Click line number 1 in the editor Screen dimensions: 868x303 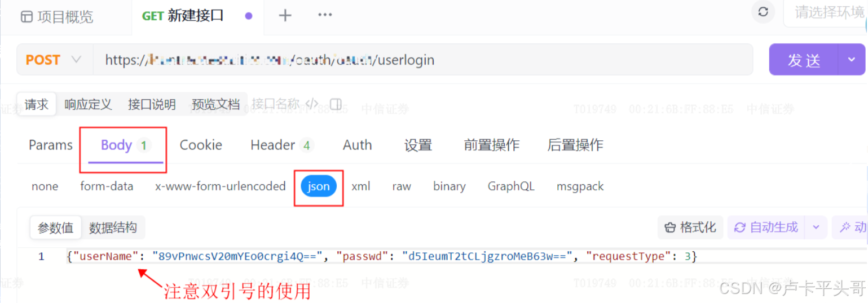[41, 257]
